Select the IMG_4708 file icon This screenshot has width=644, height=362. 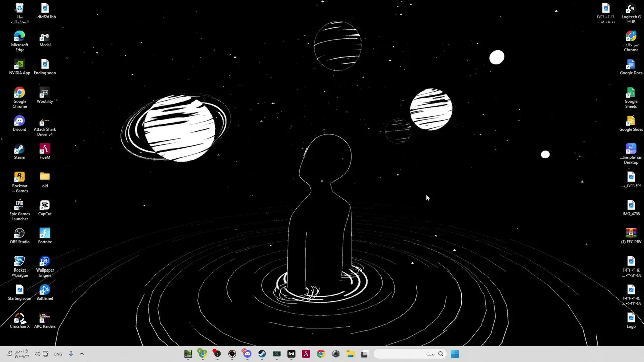pyautogui.click(x=631, y=208)
